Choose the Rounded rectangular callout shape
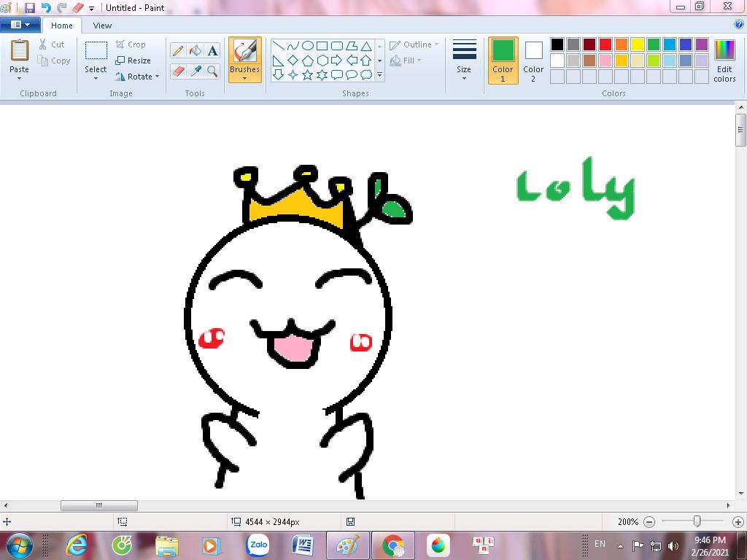The image size is (747, 560). 337,75
